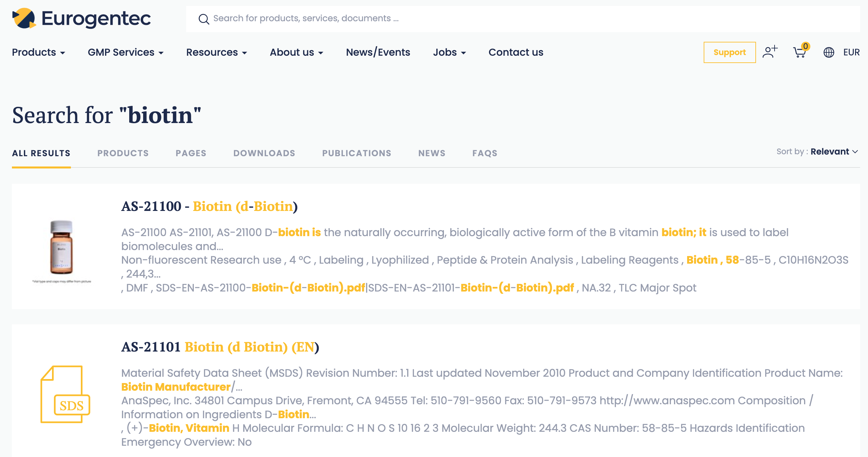This screenshot has height=457, width=868.
Task: Select the All Results tab
Action: click(x=41, y=153)
